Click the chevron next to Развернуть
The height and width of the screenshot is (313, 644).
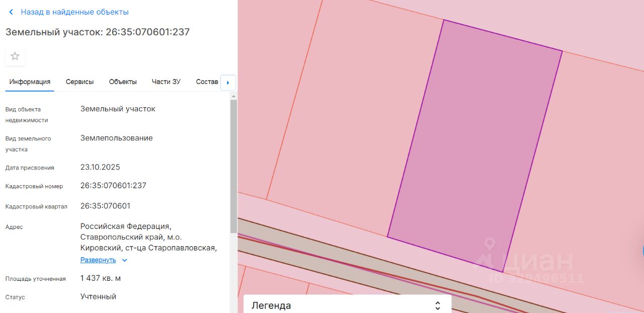(125, 260)
